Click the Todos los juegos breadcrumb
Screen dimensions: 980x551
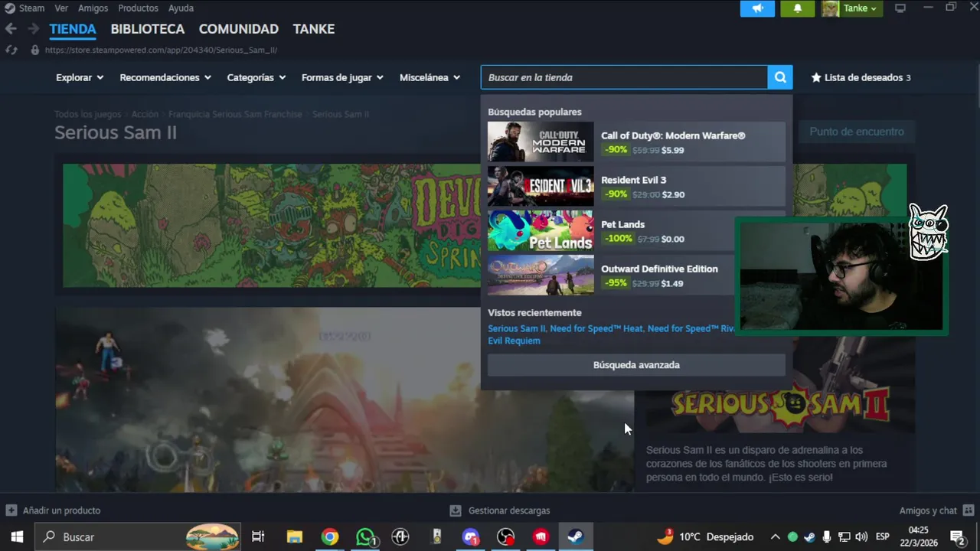coord(87,114)
